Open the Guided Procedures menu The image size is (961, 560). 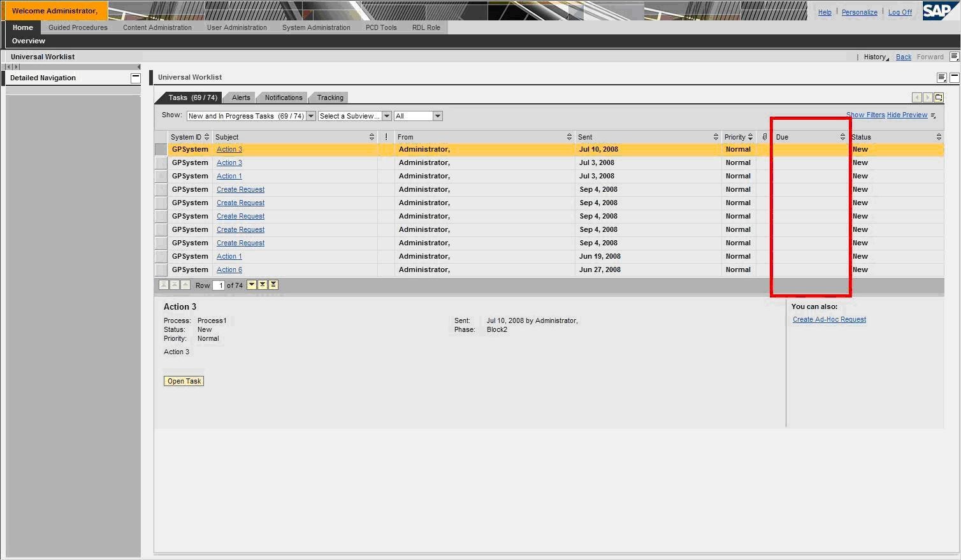tap(78, 27)
